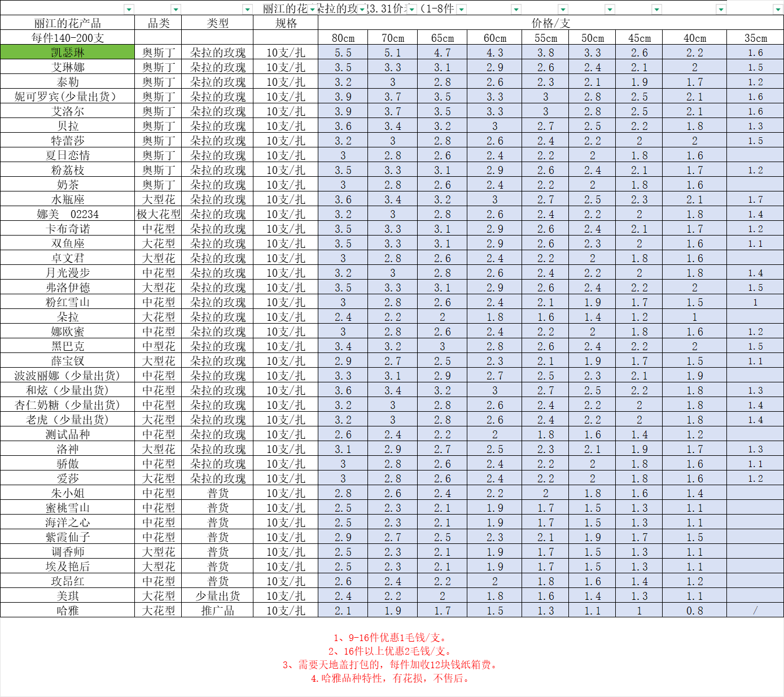This screenshot has width=784, height=697.
Task: Select the green highlighted 凯瑟琳 cell
Action: 68,53
